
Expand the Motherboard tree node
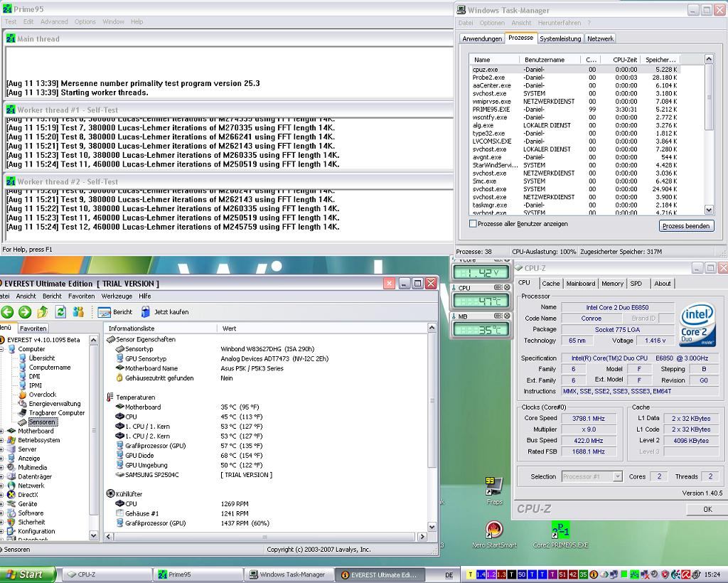coord(2,432)
